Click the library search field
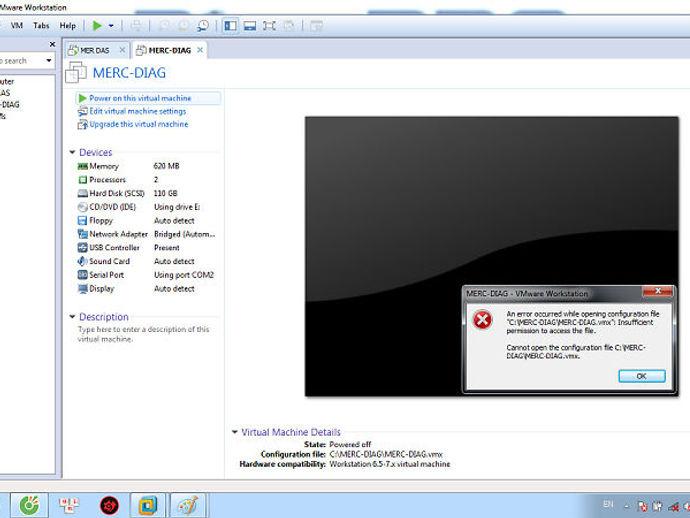The width and height of the screenshot is (690, 518). coord(21,61)
